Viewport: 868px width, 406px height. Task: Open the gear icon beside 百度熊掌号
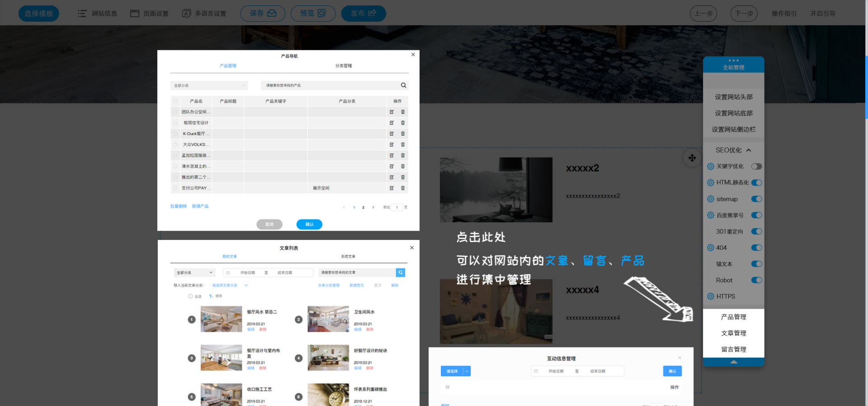click(711, 215)
